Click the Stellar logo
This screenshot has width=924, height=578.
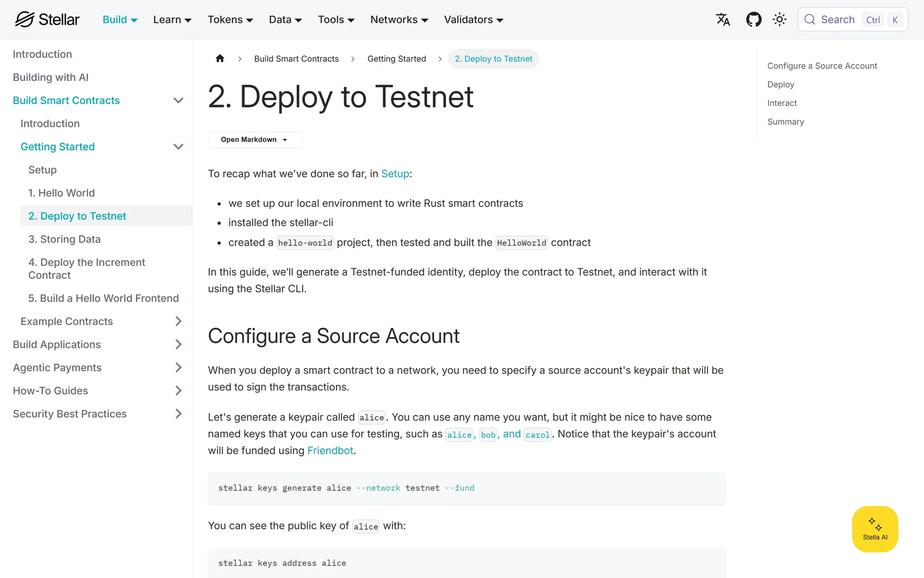coord(47,19)
